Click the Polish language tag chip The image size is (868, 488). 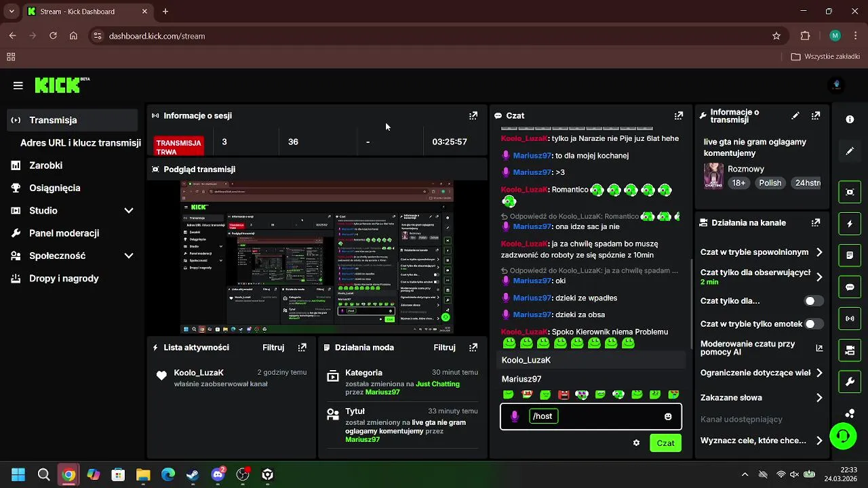770,183
